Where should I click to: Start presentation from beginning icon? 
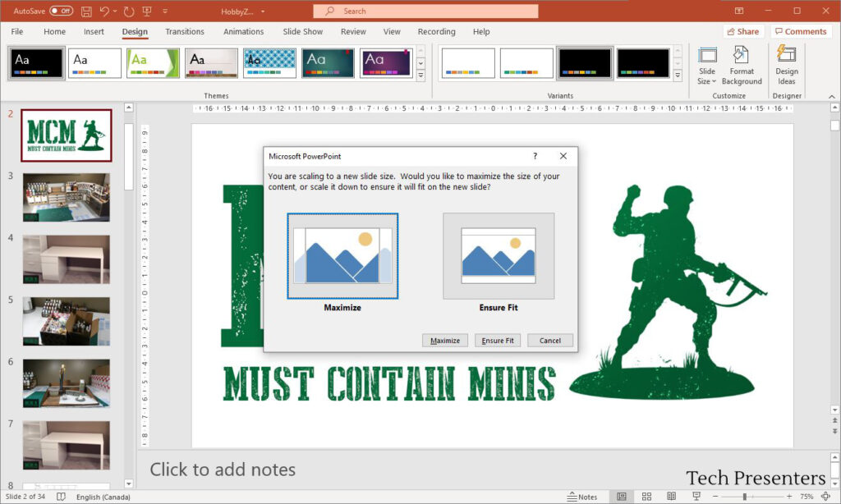coord(147,11)
